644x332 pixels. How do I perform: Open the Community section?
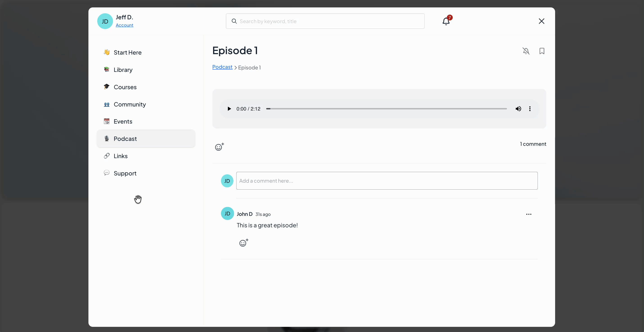(130, 104)
